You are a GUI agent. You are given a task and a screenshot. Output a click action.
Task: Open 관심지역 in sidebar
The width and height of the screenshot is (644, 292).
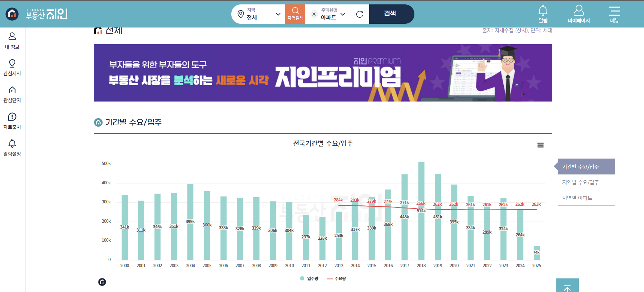[12, 68]
